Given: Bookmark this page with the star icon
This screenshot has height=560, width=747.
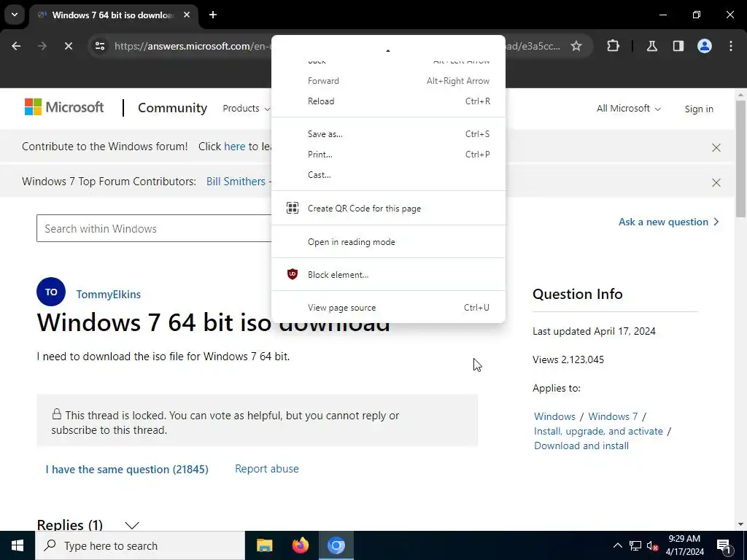Looking at the screenshot, I should [x=576, y=46].
